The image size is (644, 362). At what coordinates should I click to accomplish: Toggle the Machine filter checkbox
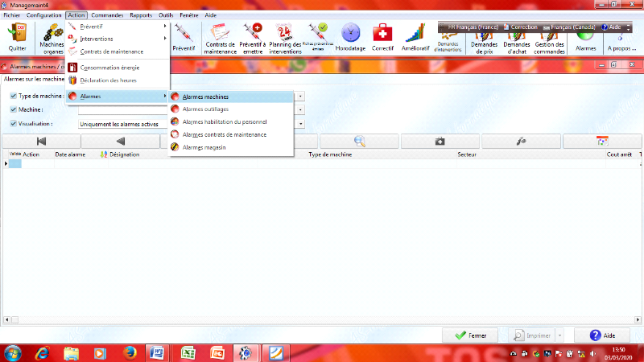coord(13,109)
